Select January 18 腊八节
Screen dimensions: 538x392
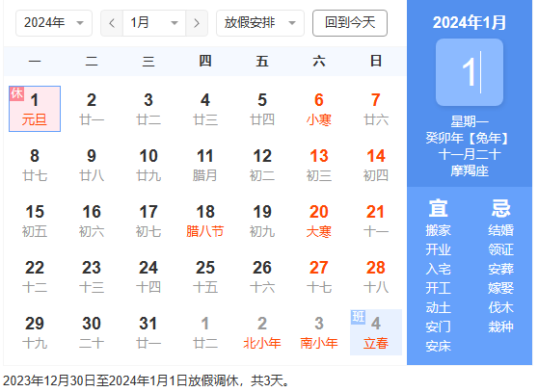tap(205, 221)
